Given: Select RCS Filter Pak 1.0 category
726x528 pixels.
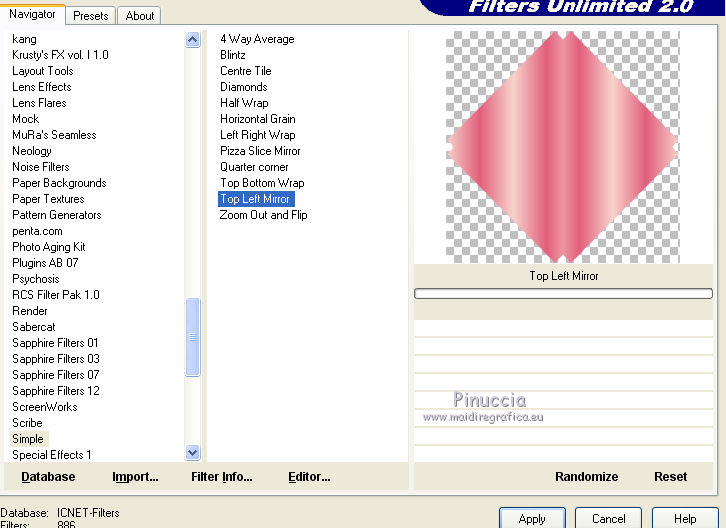Looking at the screenshot, I should [x=56, y=295].
